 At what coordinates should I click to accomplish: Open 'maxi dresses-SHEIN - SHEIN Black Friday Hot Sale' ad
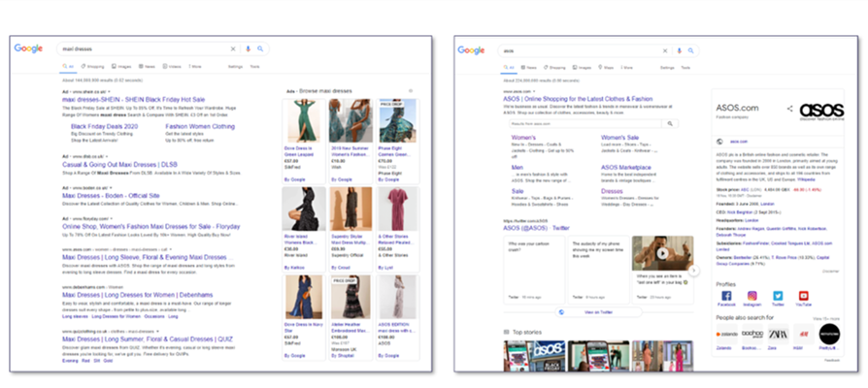(133, 100)
